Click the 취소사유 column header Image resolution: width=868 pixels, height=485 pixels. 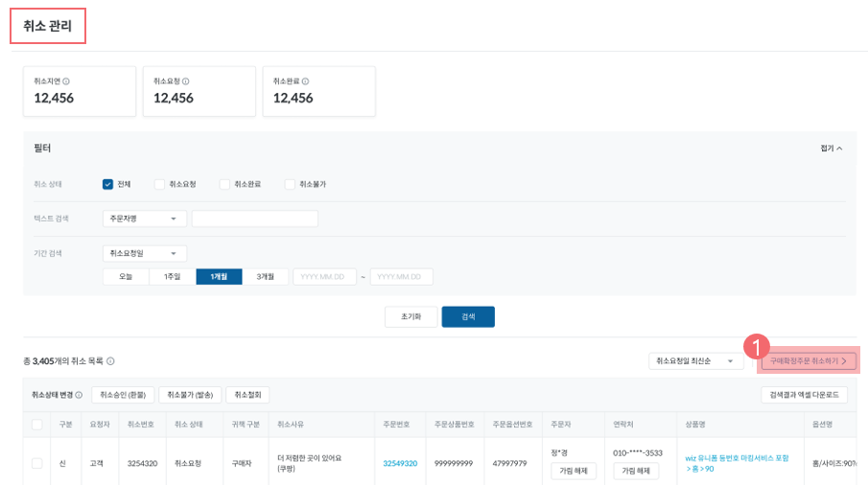pos(291,425)
